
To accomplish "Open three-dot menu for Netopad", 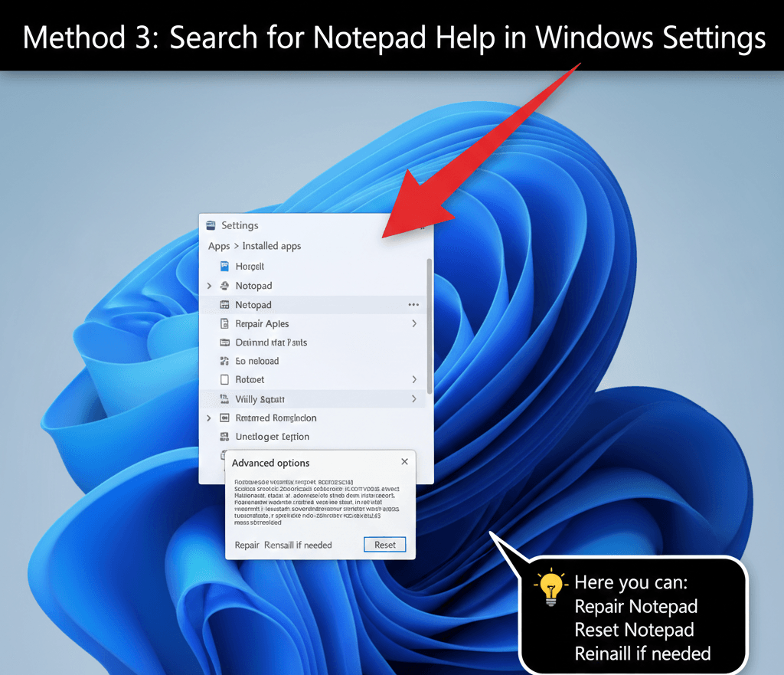I will (x=413, y=305).
